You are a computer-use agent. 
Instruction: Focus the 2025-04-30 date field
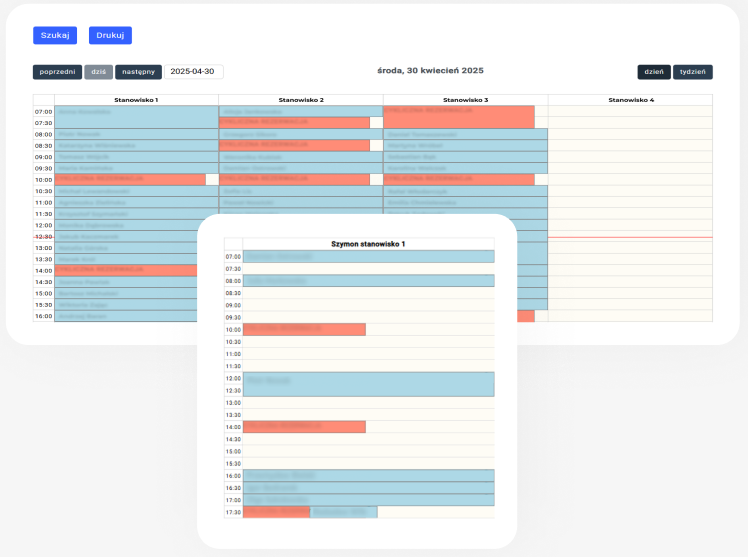(x=193, y=72)
